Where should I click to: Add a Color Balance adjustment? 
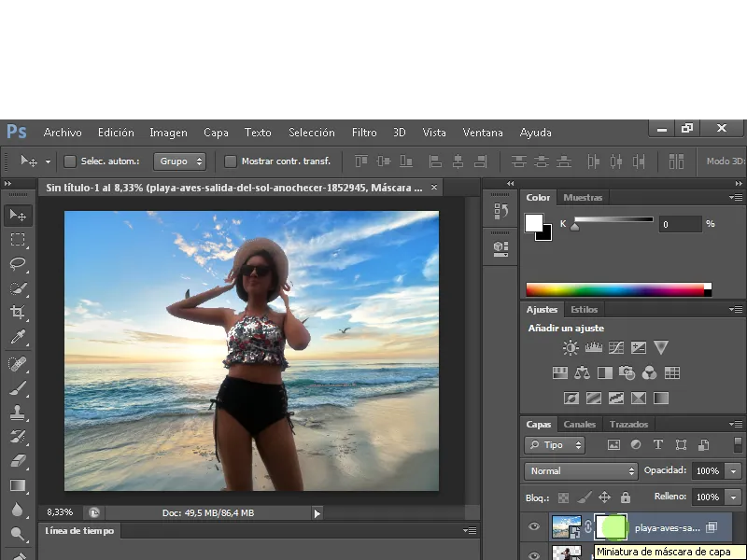582,372
